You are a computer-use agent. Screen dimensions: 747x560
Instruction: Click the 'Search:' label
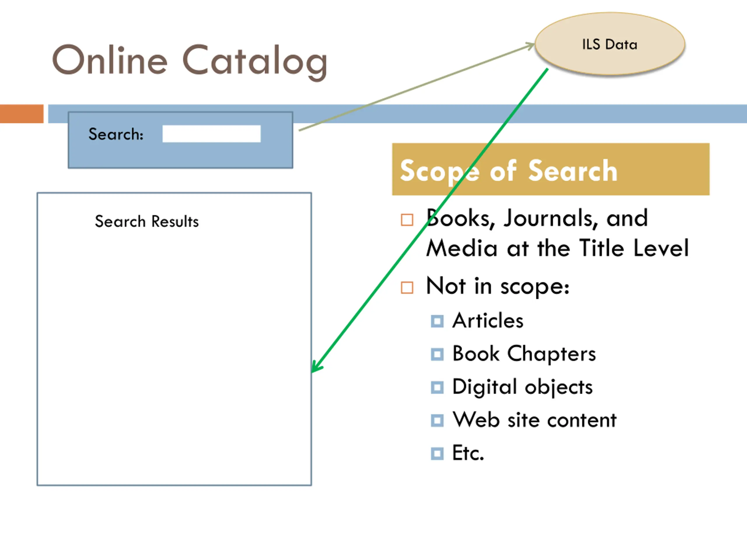pos(116,134)
